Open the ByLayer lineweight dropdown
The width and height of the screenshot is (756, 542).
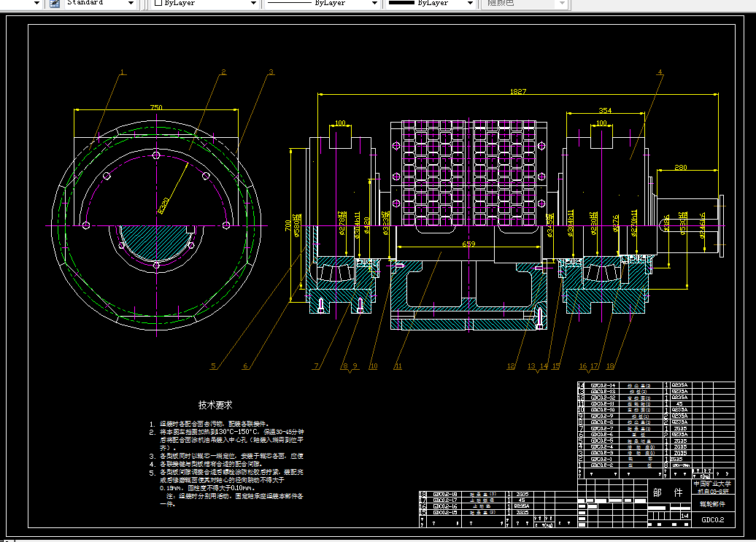[470, 4]
